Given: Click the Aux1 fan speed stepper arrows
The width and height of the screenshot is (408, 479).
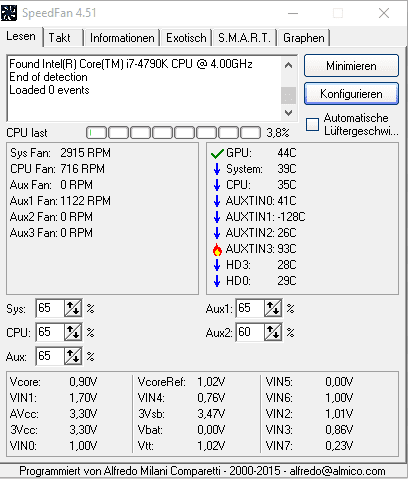Looking at the screenshot, I should [273, 308].
